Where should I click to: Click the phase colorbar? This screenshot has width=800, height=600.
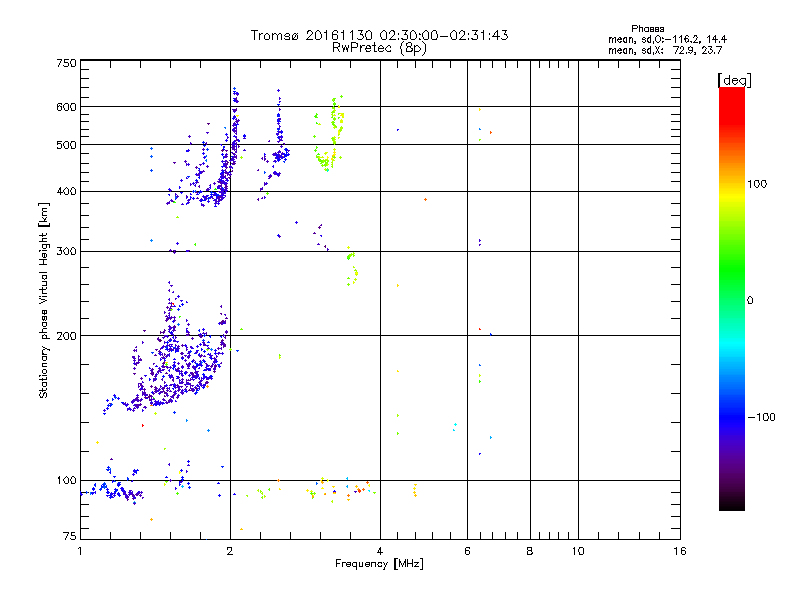732,298
